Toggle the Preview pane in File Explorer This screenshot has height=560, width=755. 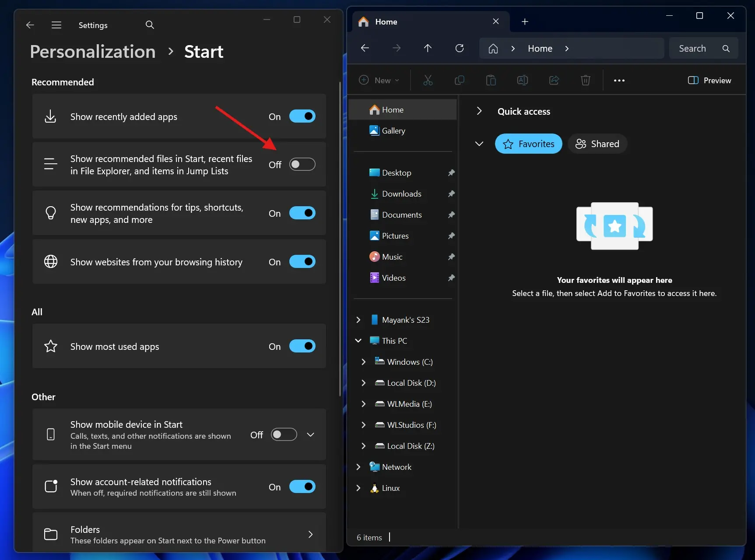(x=709, y=80)
